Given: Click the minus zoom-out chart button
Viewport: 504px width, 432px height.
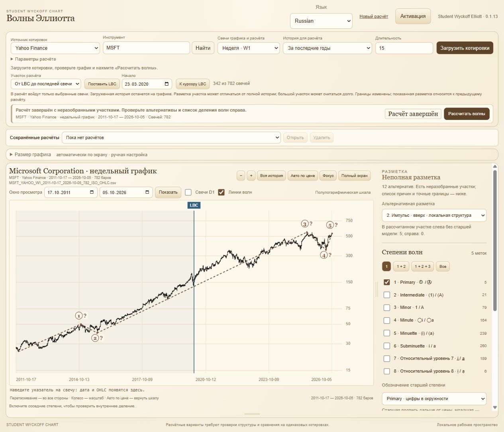Looking at the screenshot, I should click(241, 176).
